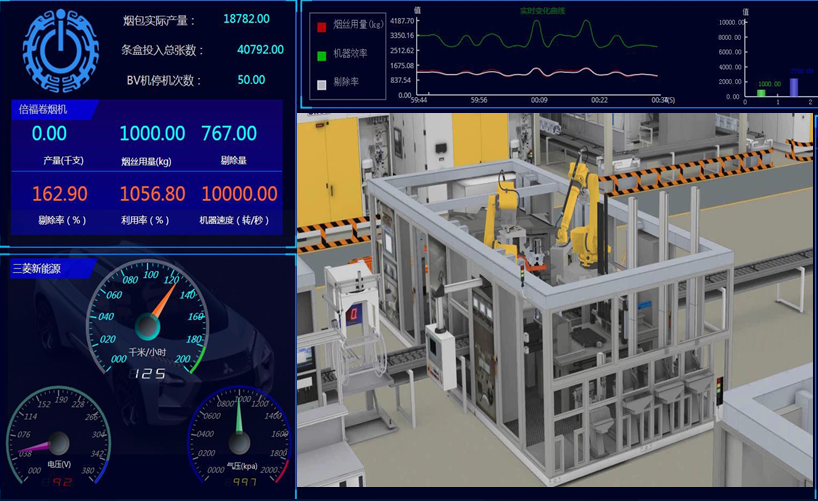
Task: Click the 气压(kpa) pressure gauge knob
Action: tap(240, 440)
